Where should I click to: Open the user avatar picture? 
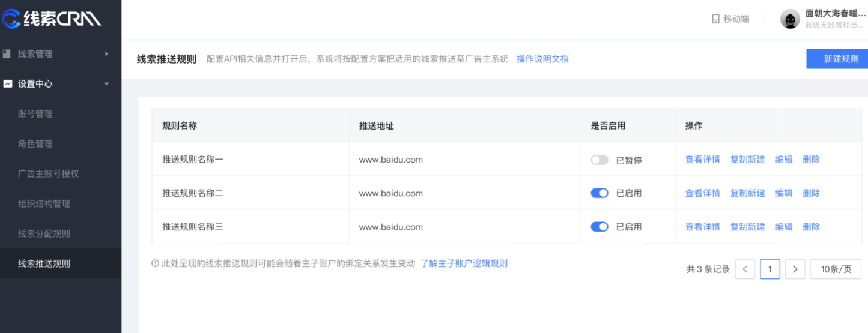pos(790,19)
